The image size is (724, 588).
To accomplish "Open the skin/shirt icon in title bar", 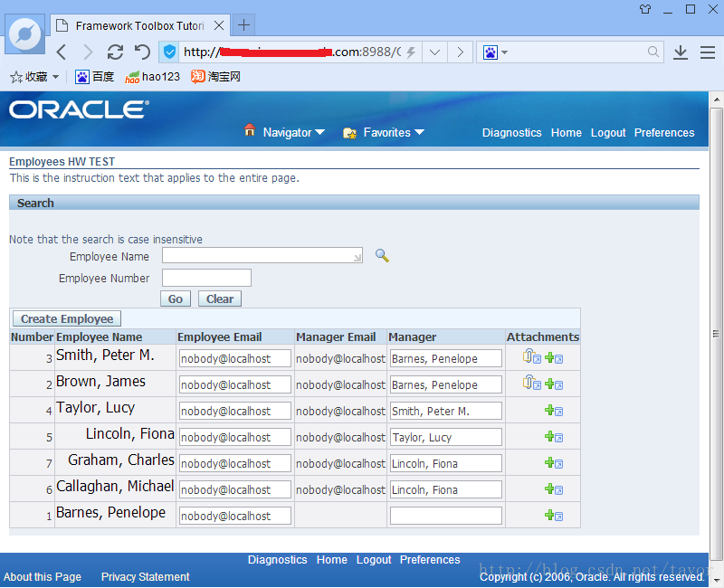I will (645, 9).
